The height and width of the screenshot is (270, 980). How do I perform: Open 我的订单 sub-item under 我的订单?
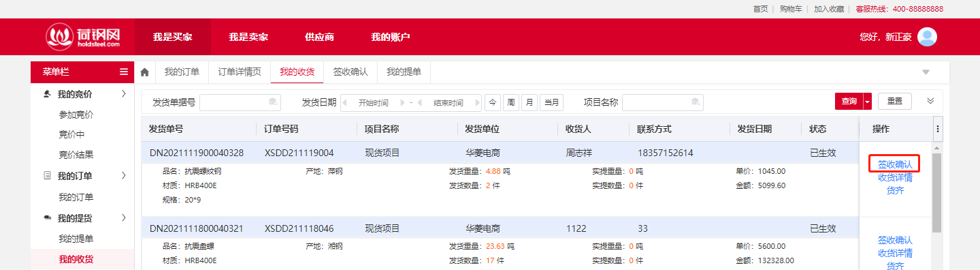pyautogui.click(x=76, y=197)
